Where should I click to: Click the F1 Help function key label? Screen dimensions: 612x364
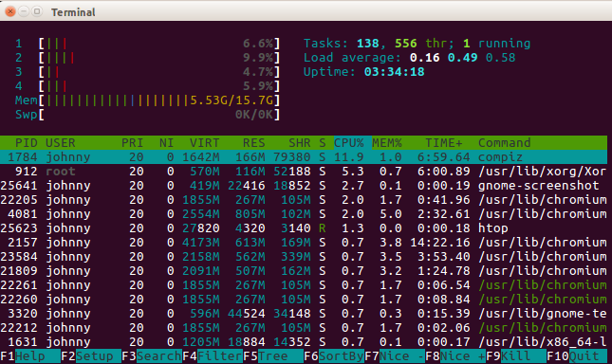click(x=30, y=356)
